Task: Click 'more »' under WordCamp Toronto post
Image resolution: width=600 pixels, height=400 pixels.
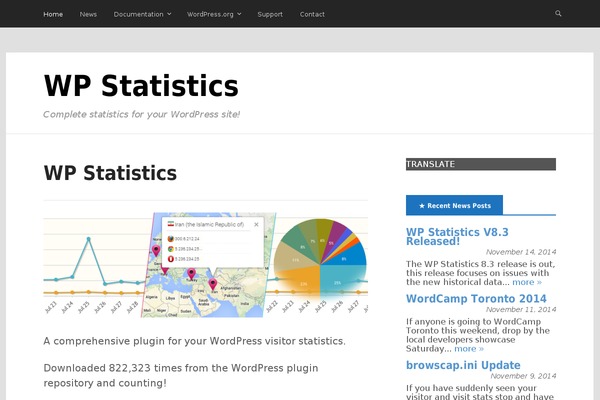Action: coord(469,349)
